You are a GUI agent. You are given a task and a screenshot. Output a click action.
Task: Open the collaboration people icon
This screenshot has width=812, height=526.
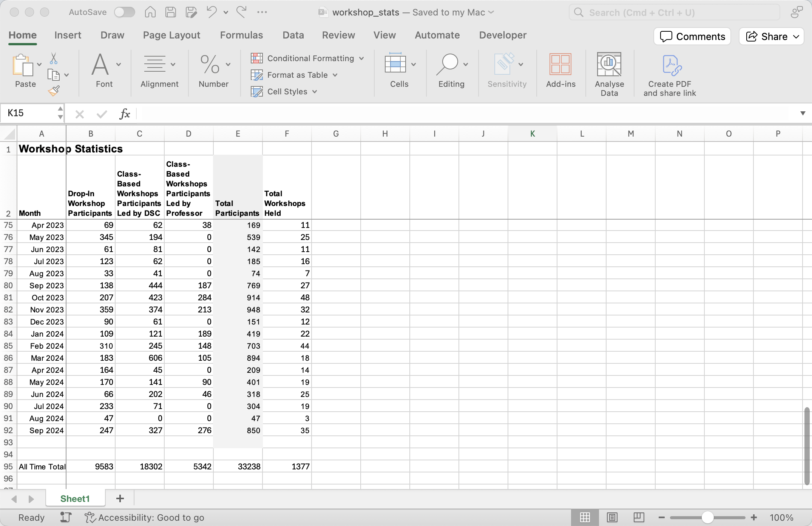coord(797,12)
